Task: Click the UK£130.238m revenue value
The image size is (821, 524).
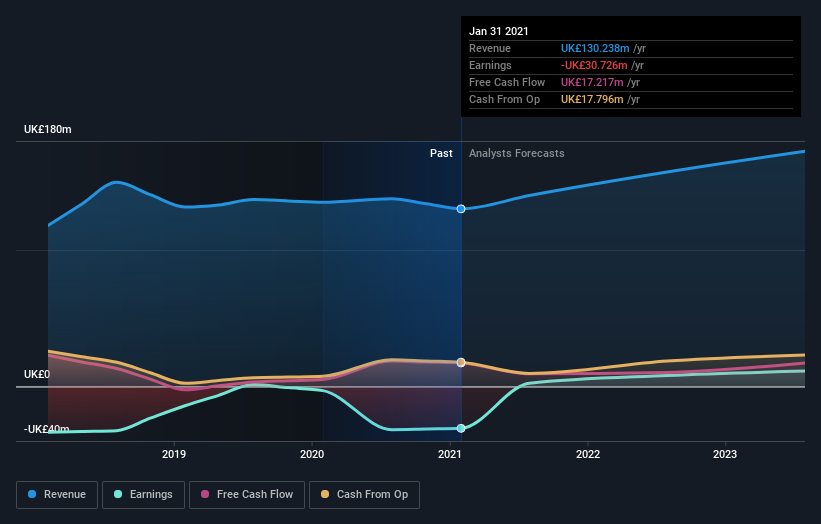Action: (595, 48)
